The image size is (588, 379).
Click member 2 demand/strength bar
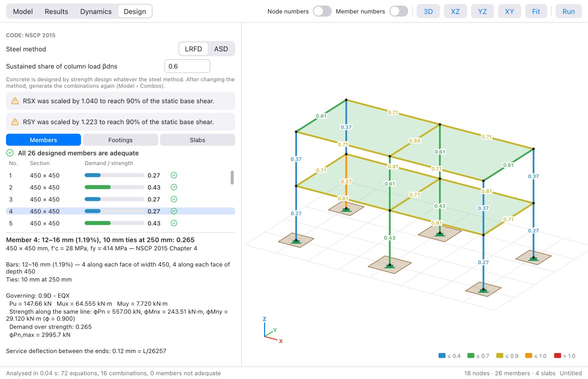pyautogui.click(x=115, y=187)
